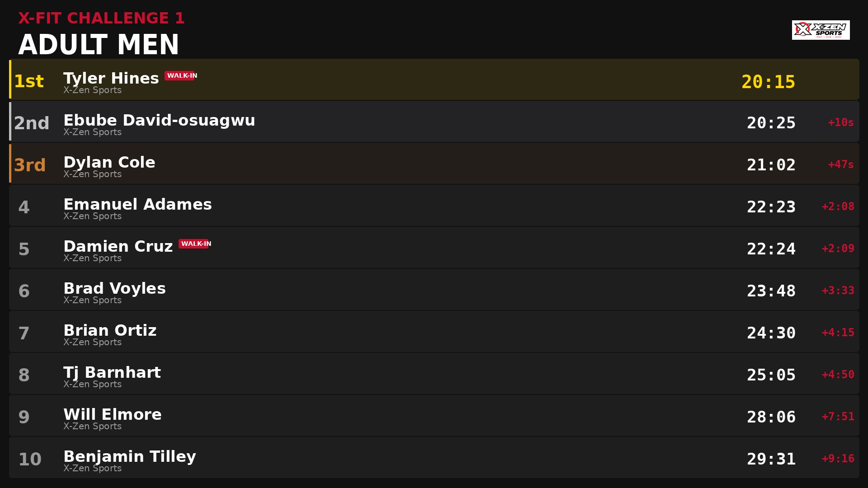Viewport: 868px width, 488px height.
Task: Click the ADULT MEN division title
Action: 99,45
